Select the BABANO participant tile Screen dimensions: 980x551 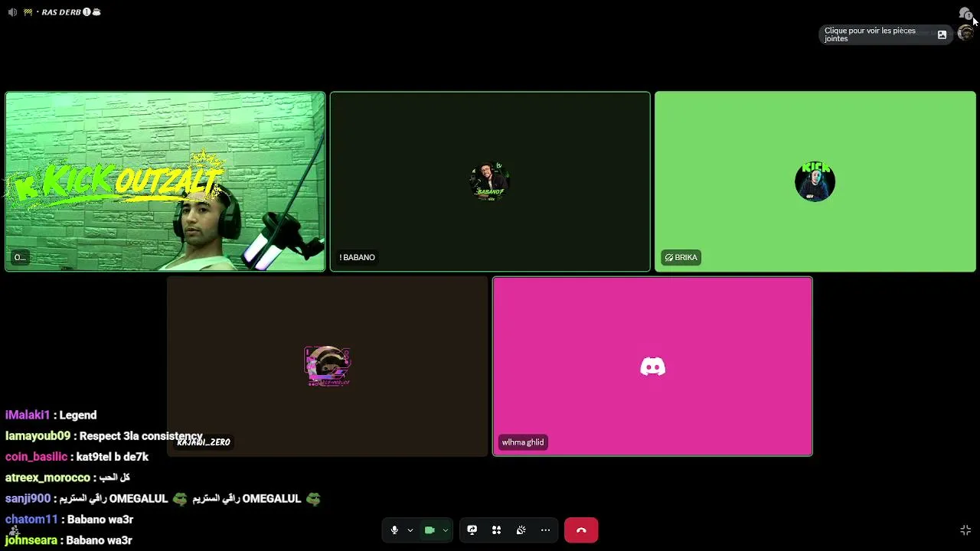point(490,181)
